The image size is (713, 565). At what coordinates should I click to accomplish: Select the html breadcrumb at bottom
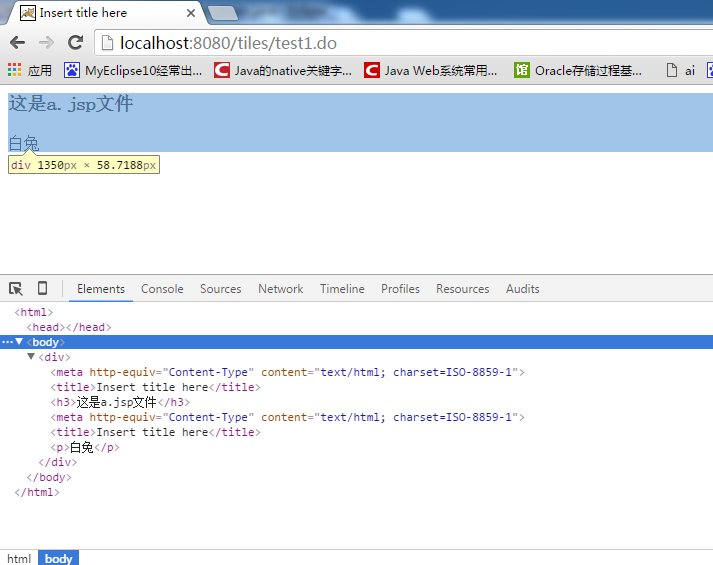pyautogui.click(x=18, y=558)
